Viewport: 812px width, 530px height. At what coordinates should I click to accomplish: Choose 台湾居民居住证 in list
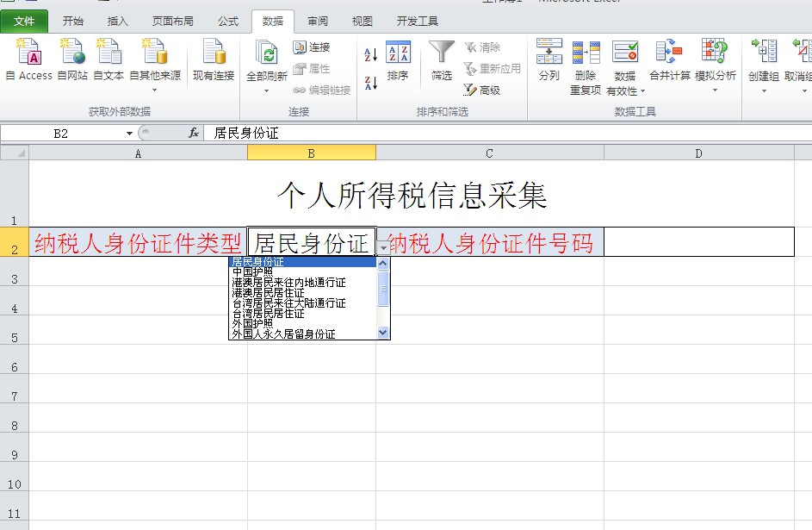click(x=302, y=314)
